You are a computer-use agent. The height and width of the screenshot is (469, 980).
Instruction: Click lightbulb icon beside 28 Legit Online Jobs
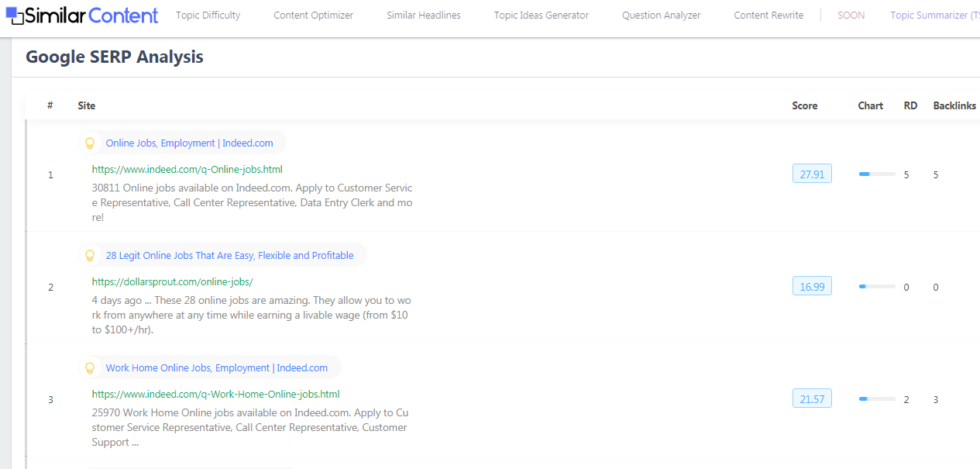tap(90, 256)
